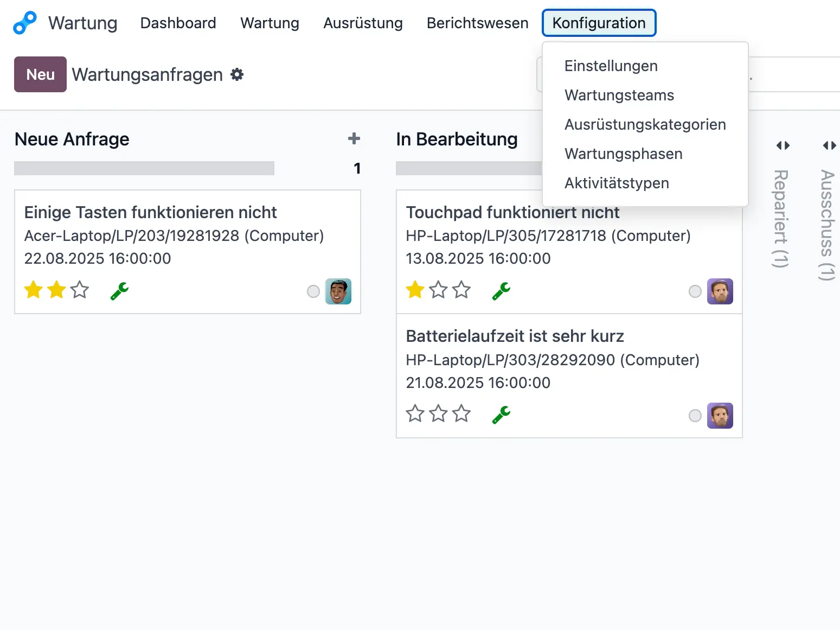Unfold the Ausschuss column
Screen dimensions: 840x630
[829, 145]
